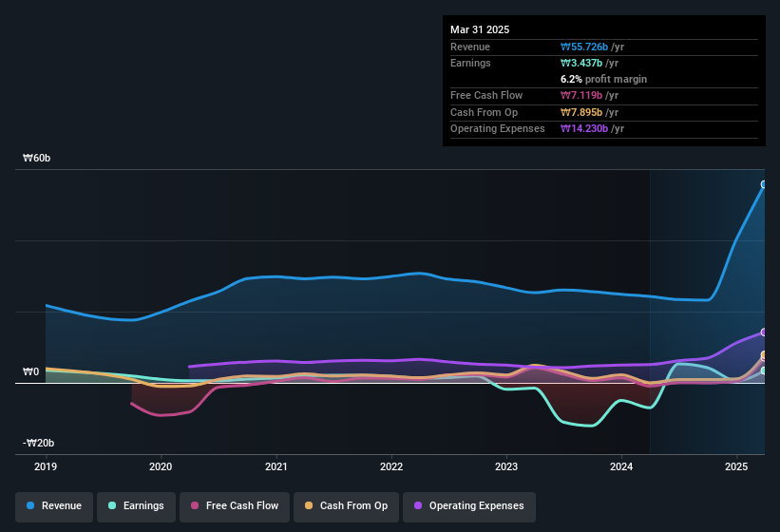Viewport: 780px width, 532px height.
Task: Click the orange Cash From Op dot
Action: point(309,505)
